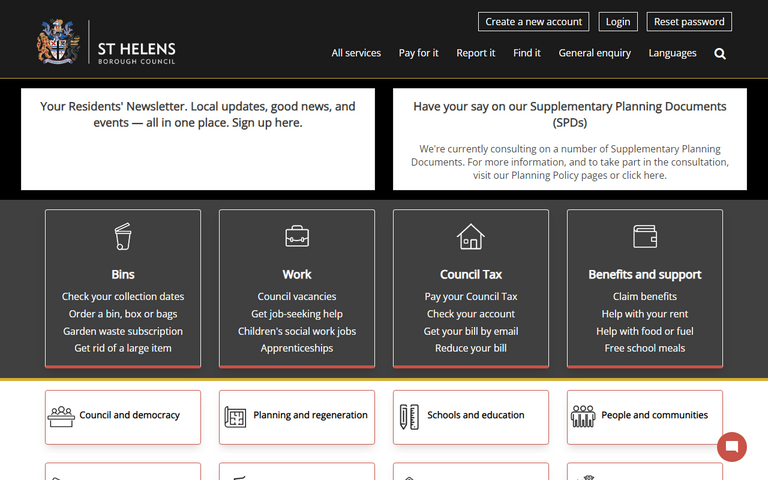This screenshot has height=480, width=768.
Task: Click the search magnifier icon
Action: (x=720, y=54)
